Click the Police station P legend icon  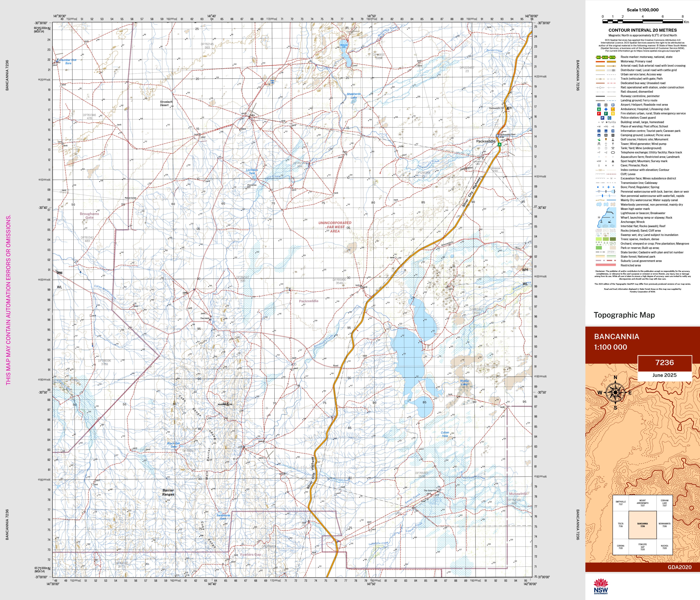tap(602, 118)
